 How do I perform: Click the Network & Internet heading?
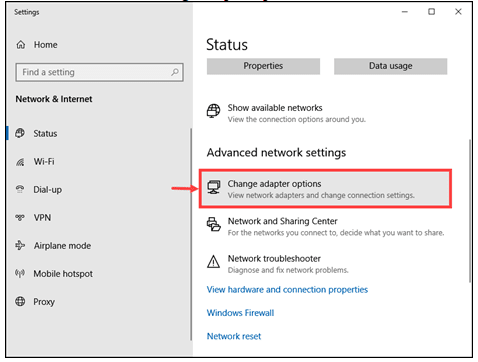coord(54,99)
